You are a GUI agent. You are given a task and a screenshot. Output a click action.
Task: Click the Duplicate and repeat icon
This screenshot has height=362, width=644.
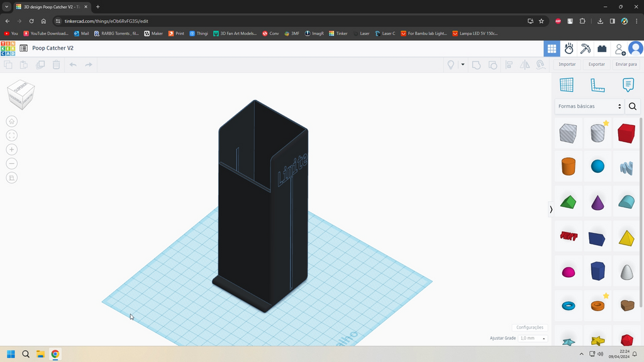click(40, 65)
